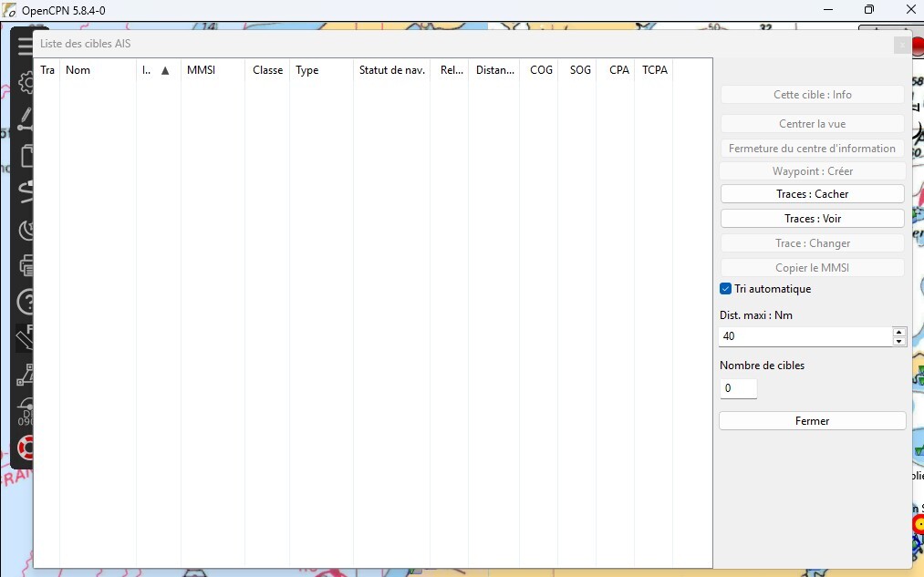Click the moon color scheme icon
The width and height of the screenshot is (924, 577).
point(26,231)
